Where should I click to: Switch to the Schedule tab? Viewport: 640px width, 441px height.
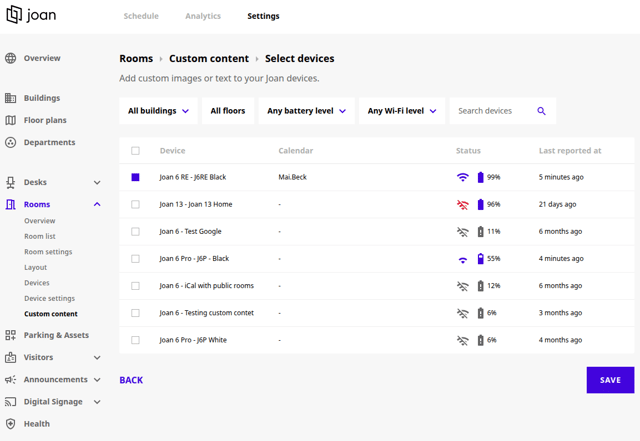141,16
